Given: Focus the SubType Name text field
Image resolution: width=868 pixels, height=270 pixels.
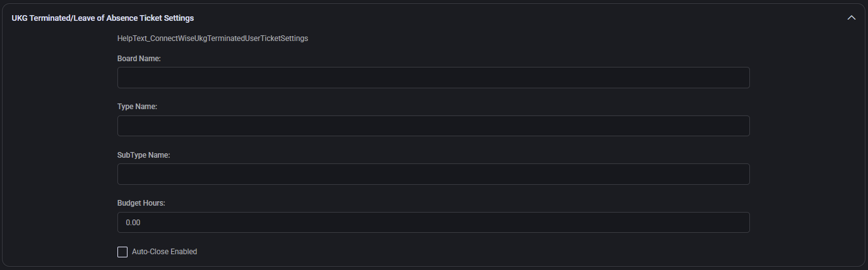Looking at the screenshot, I should [433, 174].
